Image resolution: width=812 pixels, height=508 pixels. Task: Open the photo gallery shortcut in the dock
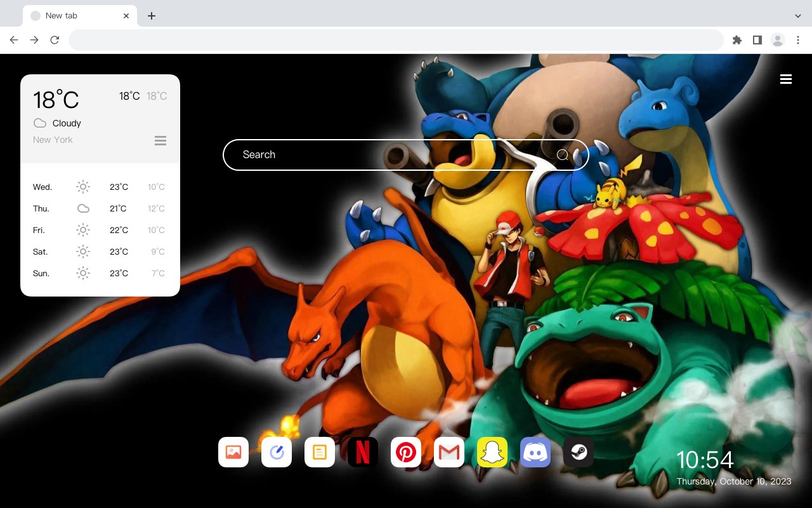click(233, 452)
